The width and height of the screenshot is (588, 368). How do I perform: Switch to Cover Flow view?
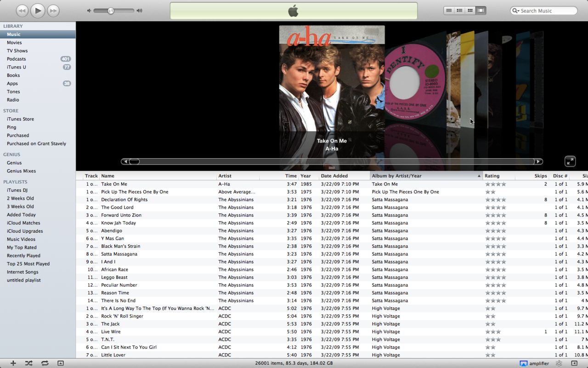click(481, 11)
